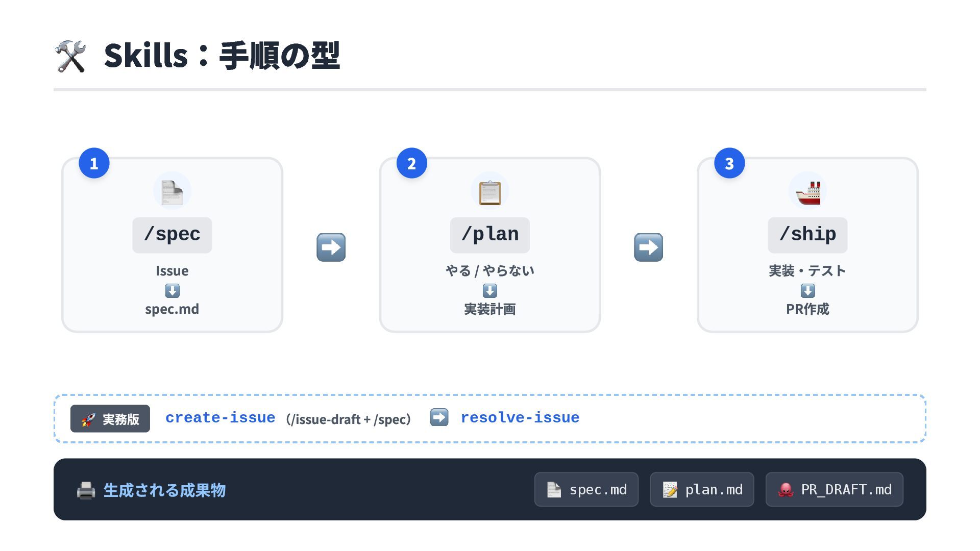Click the /ship command label
Image resolution: width=980 pixels, height=551 pixels.
tap(807, 235)
